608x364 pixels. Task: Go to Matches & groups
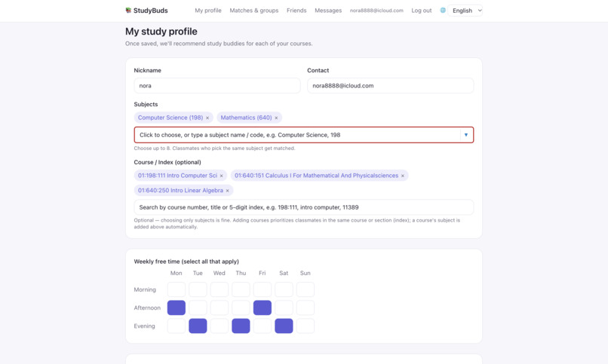tap(254, 11)
